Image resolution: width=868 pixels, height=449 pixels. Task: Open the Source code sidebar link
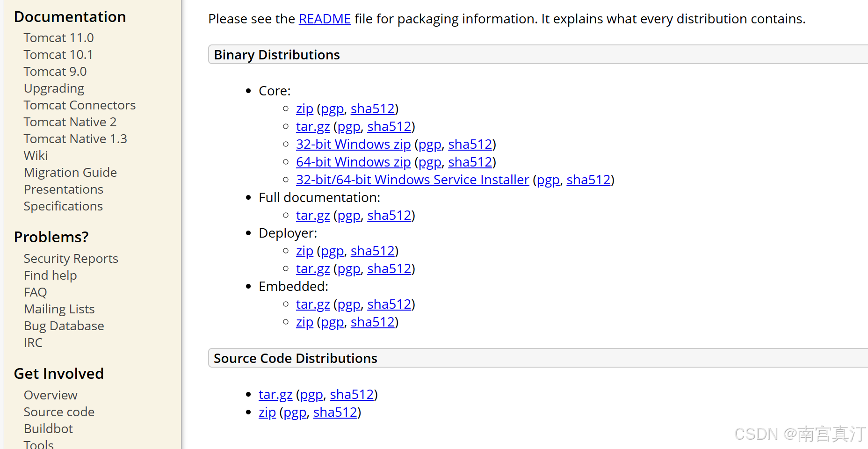(59, 412)
